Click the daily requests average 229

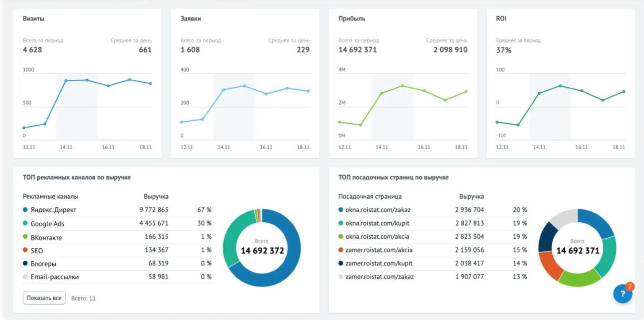tap(303, 50)
